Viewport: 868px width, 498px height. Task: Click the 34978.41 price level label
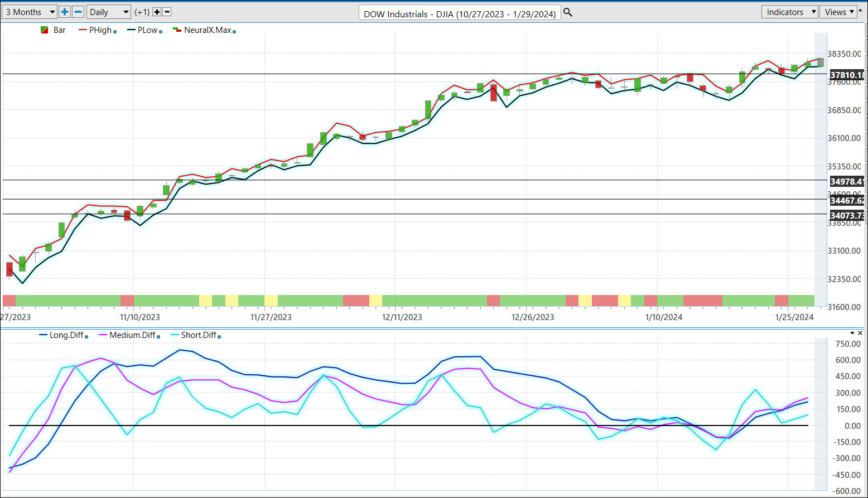coord(847,181)
